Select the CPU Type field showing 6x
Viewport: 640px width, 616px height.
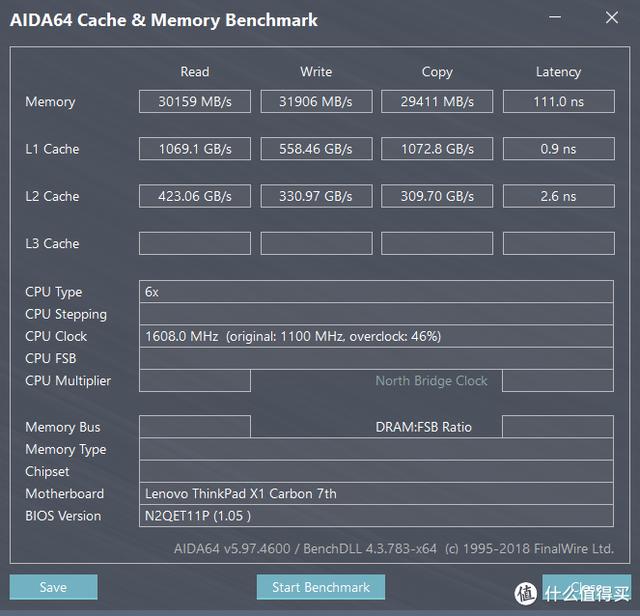[x=376, y=292]
